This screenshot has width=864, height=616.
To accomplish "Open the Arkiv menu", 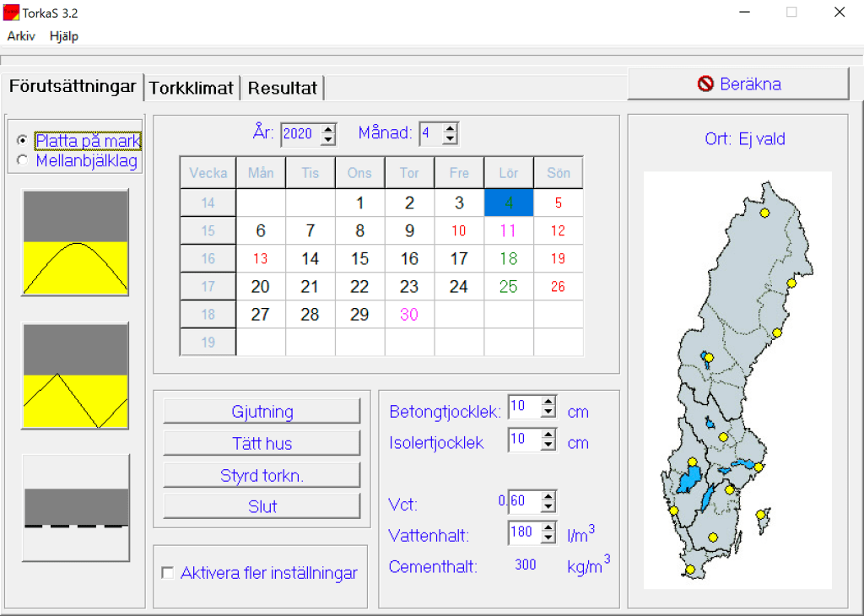I will click(x=21, y=36).
